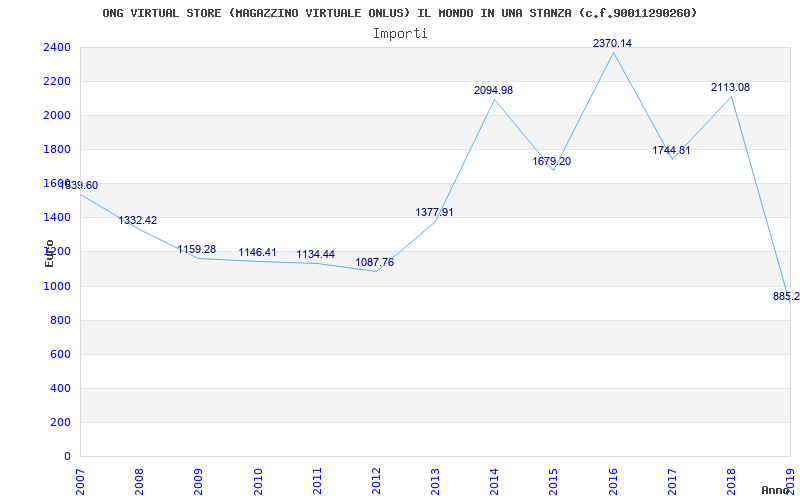Image resolution: width=800 pixels, height=500 pixels.
Task: Click the 2113.08 value label for 2018
Action: click(x=731, y=87)
